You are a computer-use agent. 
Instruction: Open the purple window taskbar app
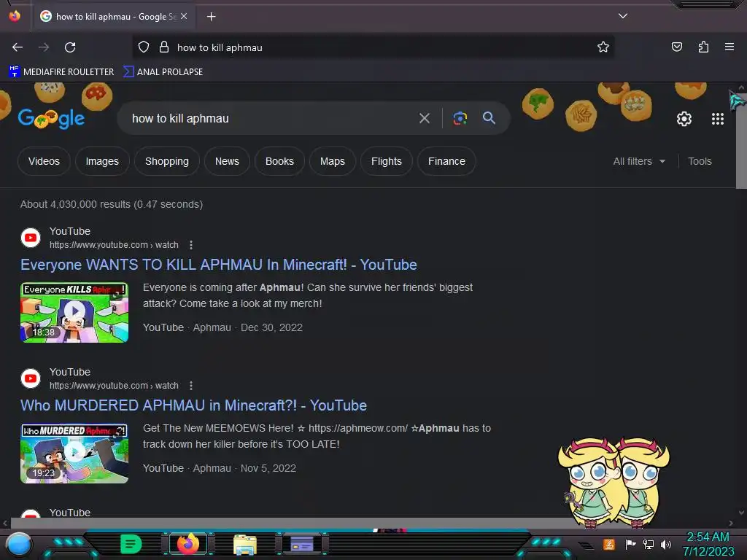click(301, 544)
